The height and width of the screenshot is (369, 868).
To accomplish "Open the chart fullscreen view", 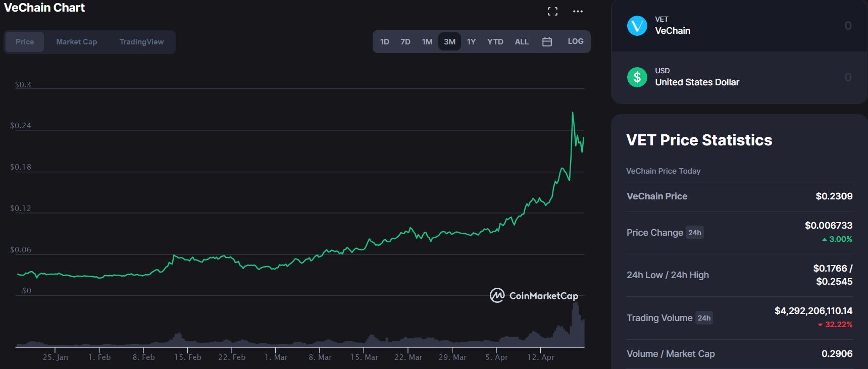I will coord(552,11).
